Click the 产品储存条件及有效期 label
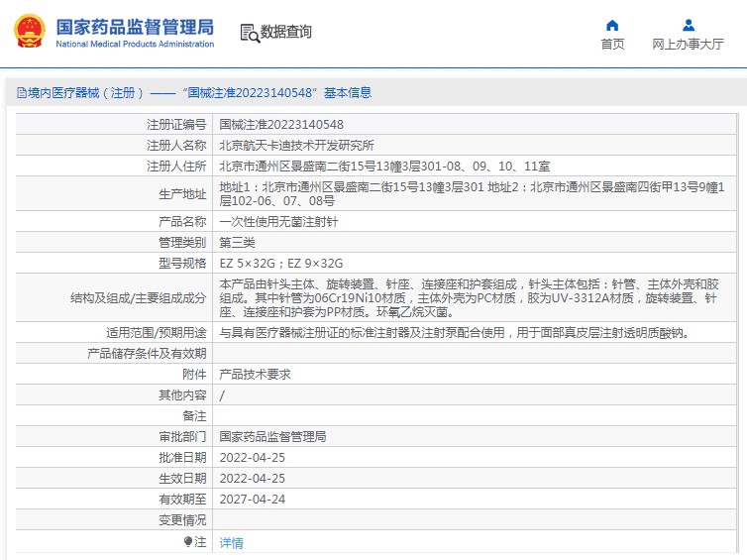The image size is (747, 560). (x=147, y=354)
